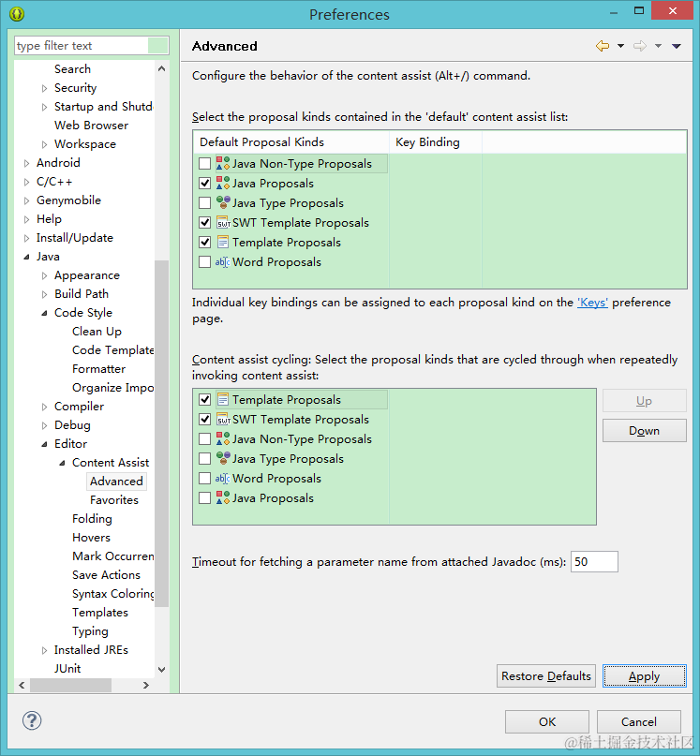Image resolution: width=700 pixels, height=756 pixels.
Task: Collapse the Java tree node
Action: tap(26, 257)
